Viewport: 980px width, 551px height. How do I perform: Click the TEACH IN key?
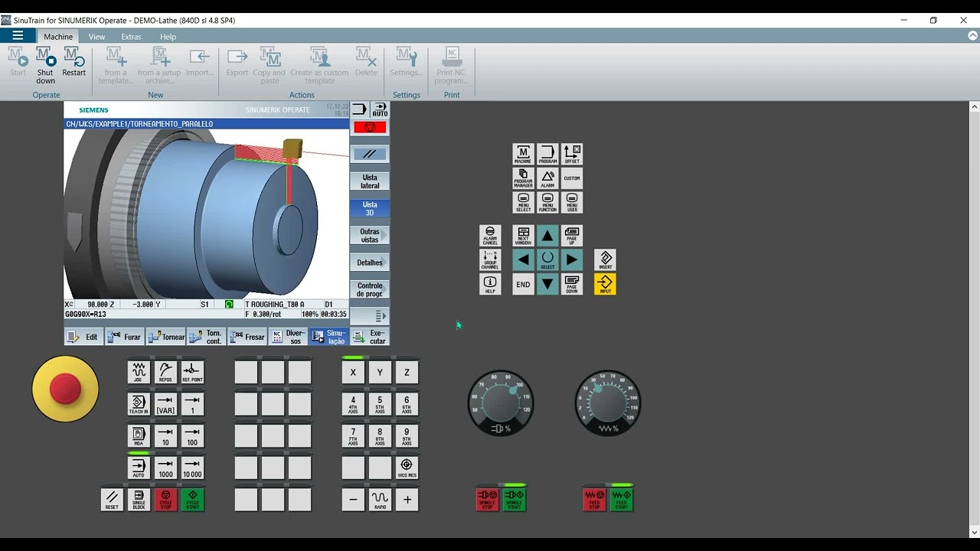139,404
